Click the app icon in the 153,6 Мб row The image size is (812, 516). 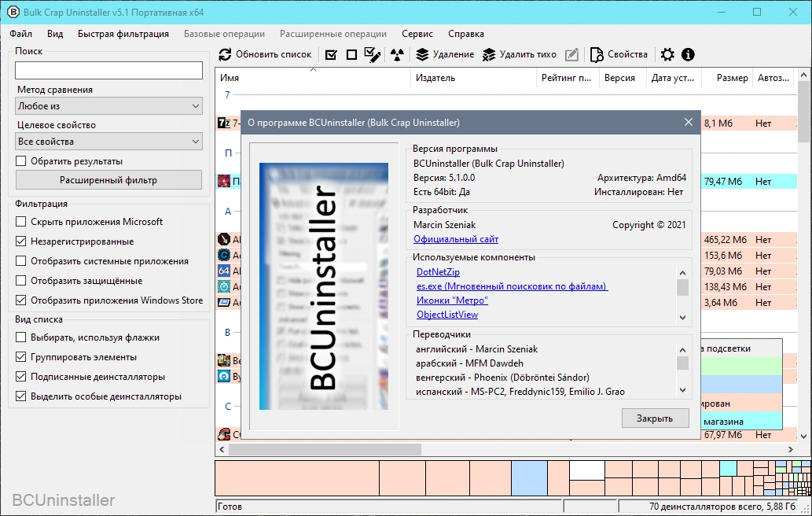coord(224,255)
